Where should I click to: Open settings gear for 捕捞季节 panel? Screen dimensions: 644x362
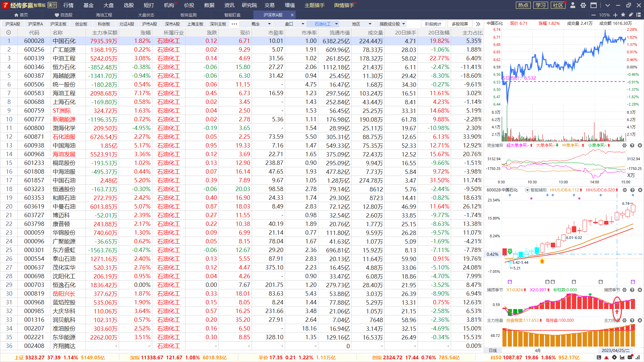(x=625, y=290)
